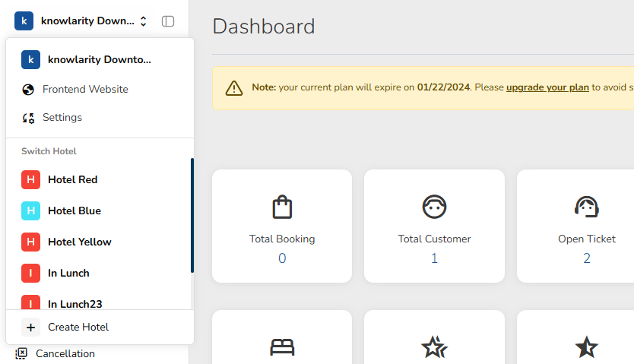Open Cancellation in the sidebar

pyautogui.click(x=65, y=353)
